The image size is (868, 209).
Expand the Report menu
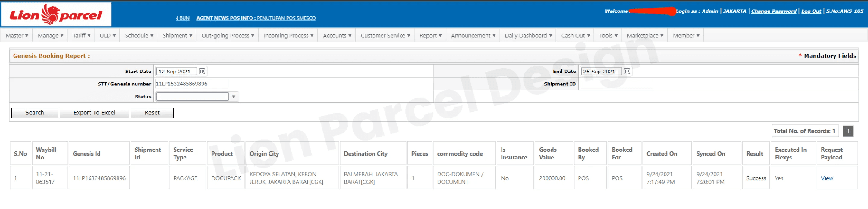click(430, 35)
